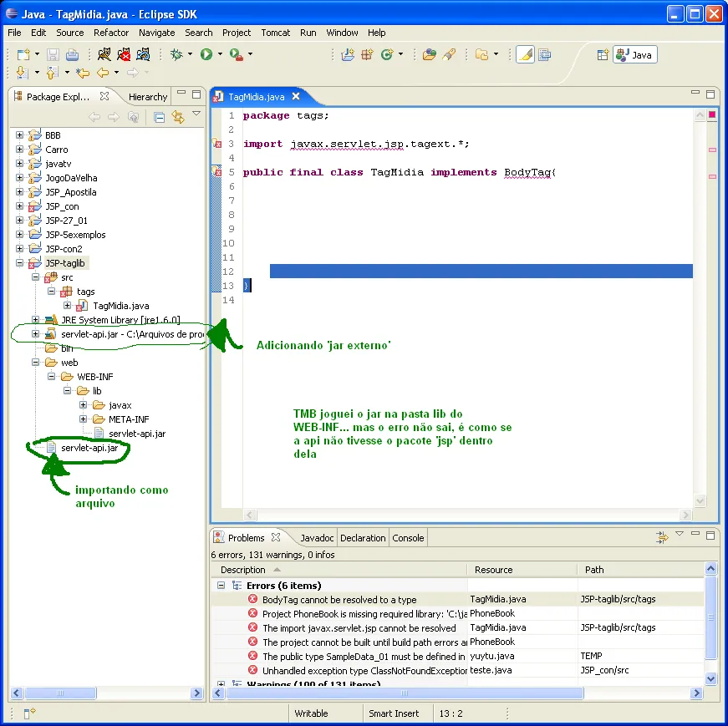Open the Run dropdown arrow
The height and width of the screenshot is (726, 728).
(x=221, y=54)
